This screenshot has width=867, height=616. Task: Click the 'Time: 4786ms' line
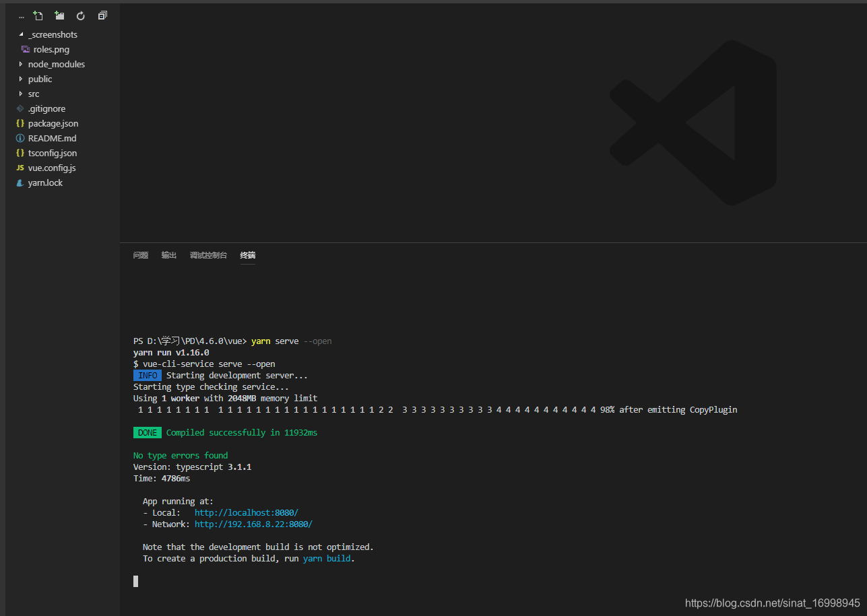pos(162,479)
